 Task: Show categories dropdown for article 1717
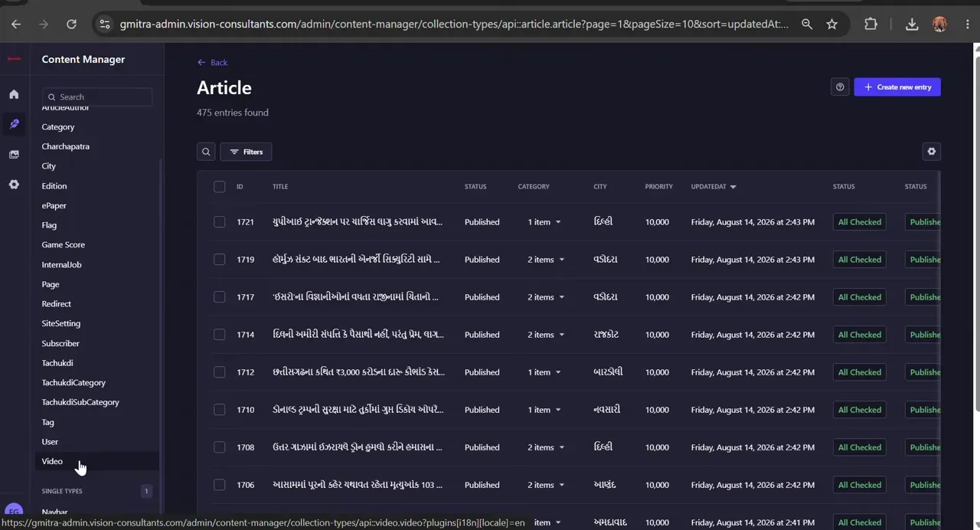[546, 297]
